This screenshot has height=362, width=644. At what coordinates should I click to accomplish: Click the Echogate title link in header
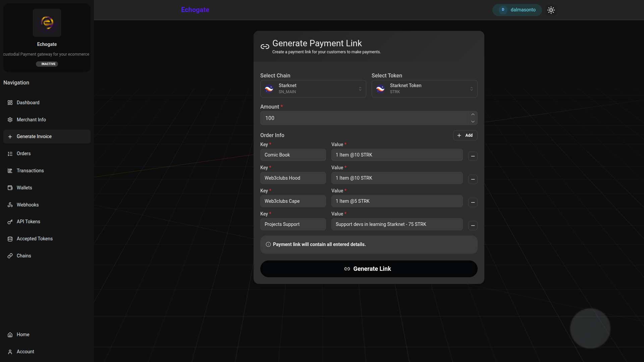tap(195, 10)
